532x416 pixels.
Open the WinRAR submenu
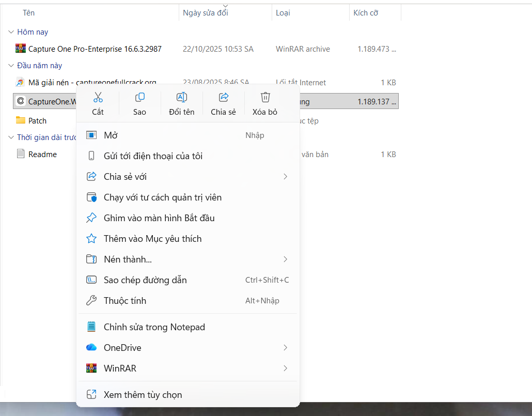pos(120,368)
